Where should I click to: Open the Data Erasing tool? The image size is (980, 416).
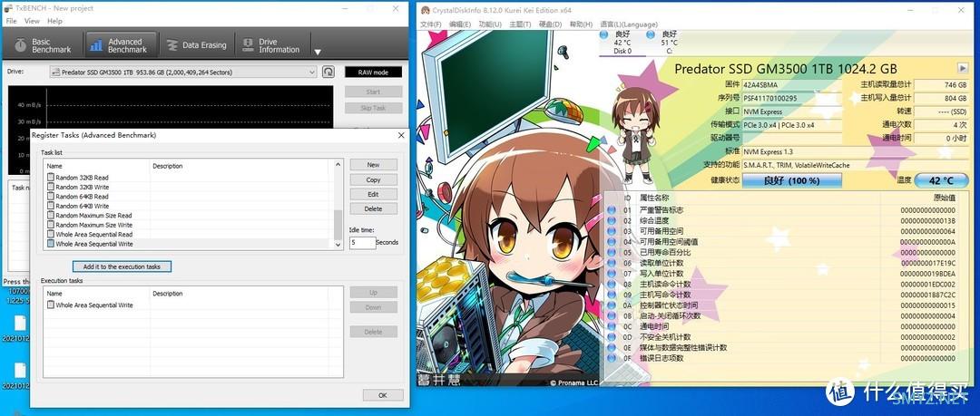(196, 45)
